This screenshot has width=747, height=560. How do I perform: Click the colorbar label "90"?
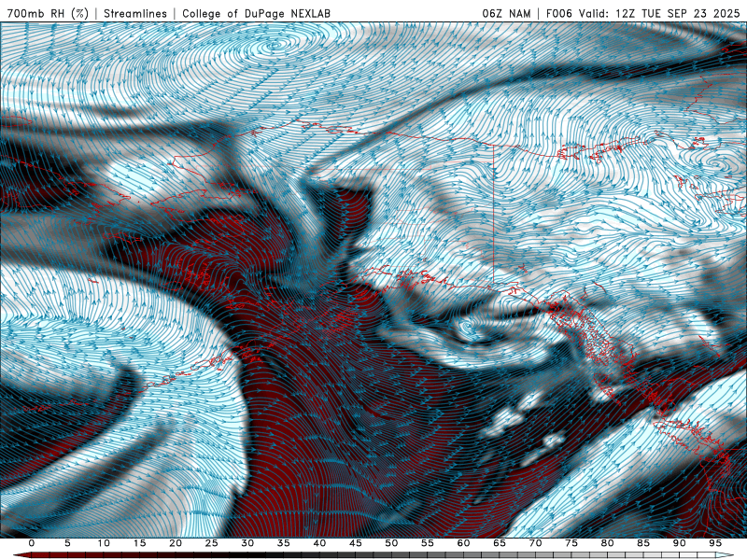click(x=680, y=543)
